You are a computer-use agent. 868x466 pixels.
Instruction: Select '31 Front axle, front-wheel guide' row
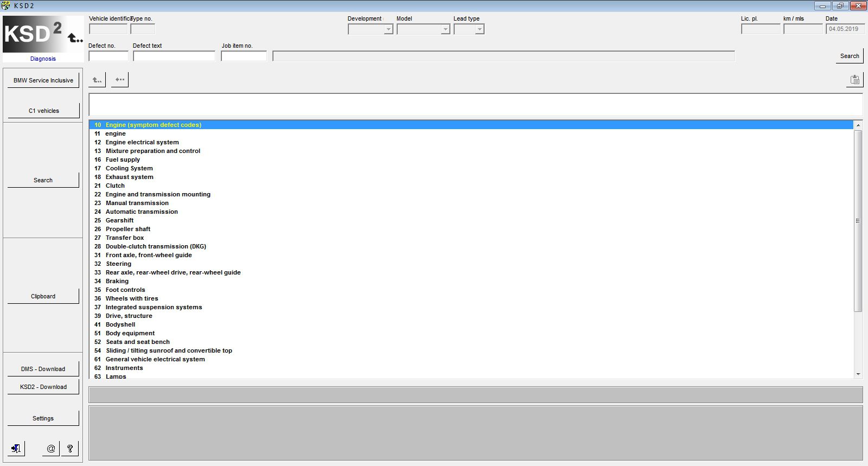[471, 255]
